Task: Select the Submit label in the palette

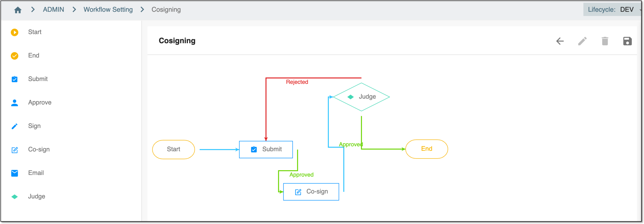Action: point(38,79)
